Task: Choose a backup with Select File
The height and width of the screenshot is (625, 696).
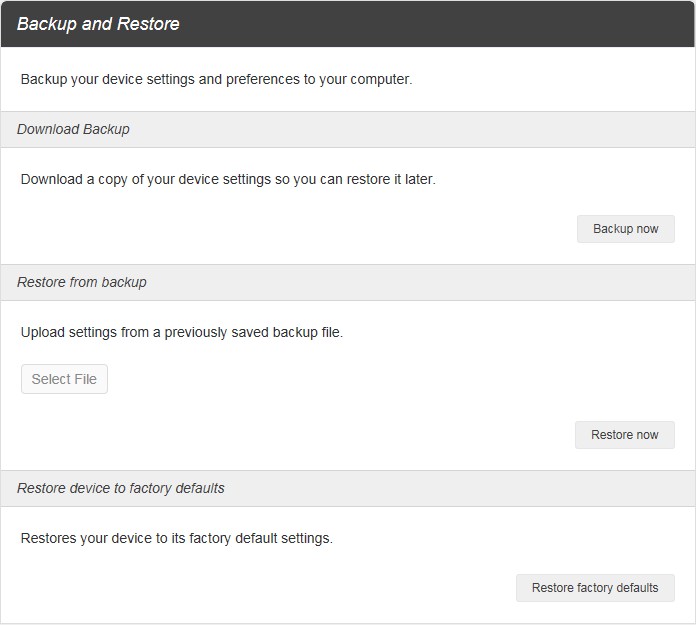Action: 64,379
